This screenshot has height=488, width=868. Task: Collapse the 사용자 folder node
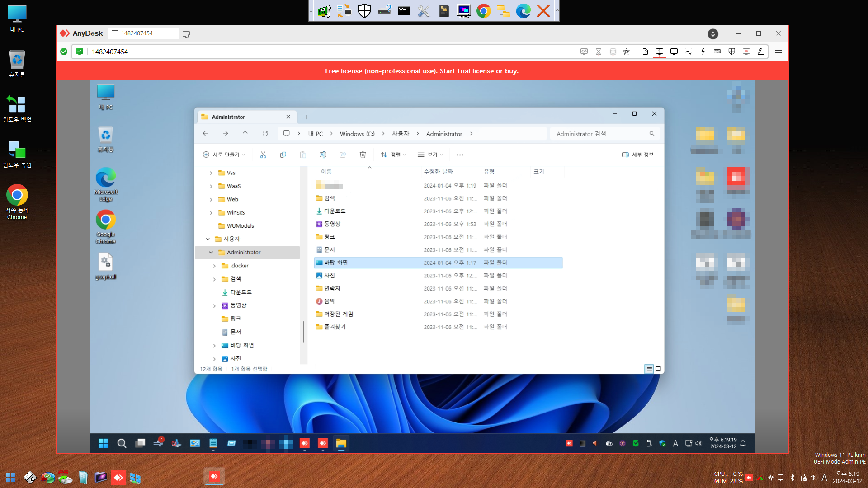[x=208, y=239]
